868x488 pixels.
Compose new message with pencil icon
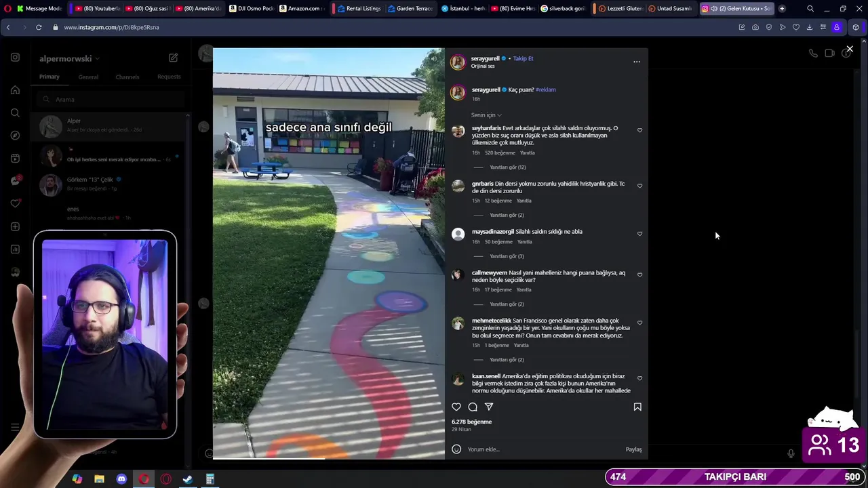[173, 58]
